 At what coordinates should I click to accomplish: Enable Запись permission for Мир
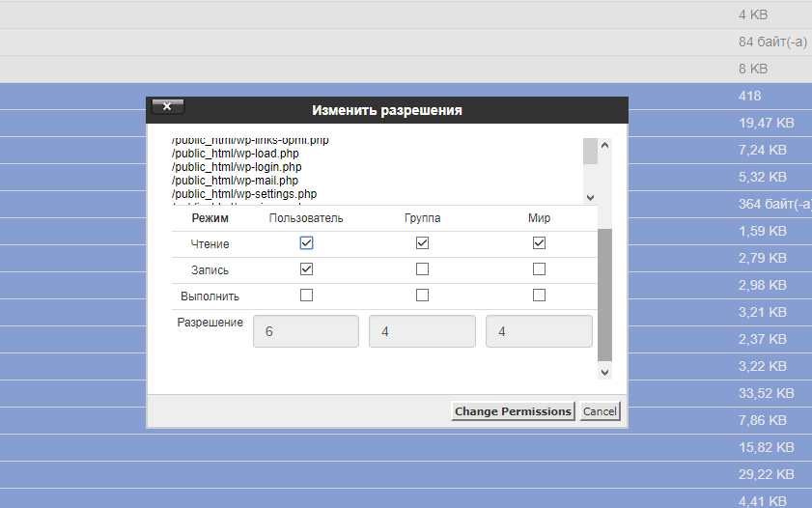(x=539, y=269)
